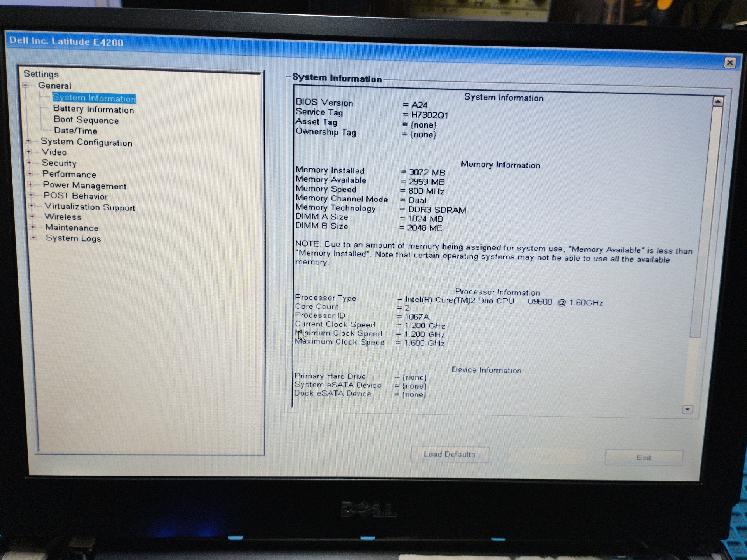Click the Memory Channel Mode Dual value
This screenshot has height=560, width=747.
coord(417,200)
